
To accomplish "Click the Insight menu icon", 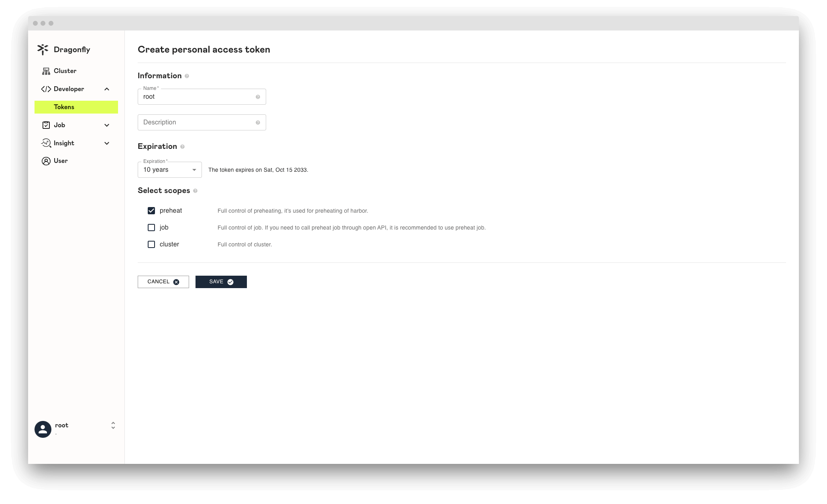I will (x=46, y=143).
